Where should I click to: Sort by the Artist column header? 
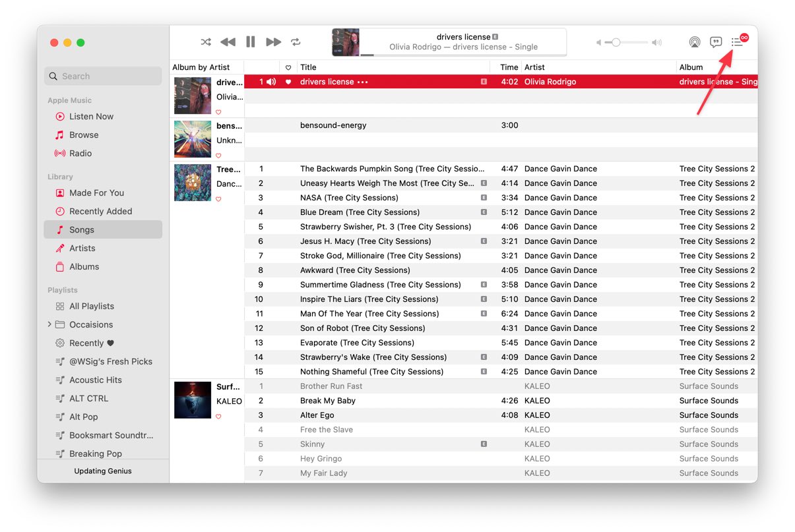(x=599, y=67)
